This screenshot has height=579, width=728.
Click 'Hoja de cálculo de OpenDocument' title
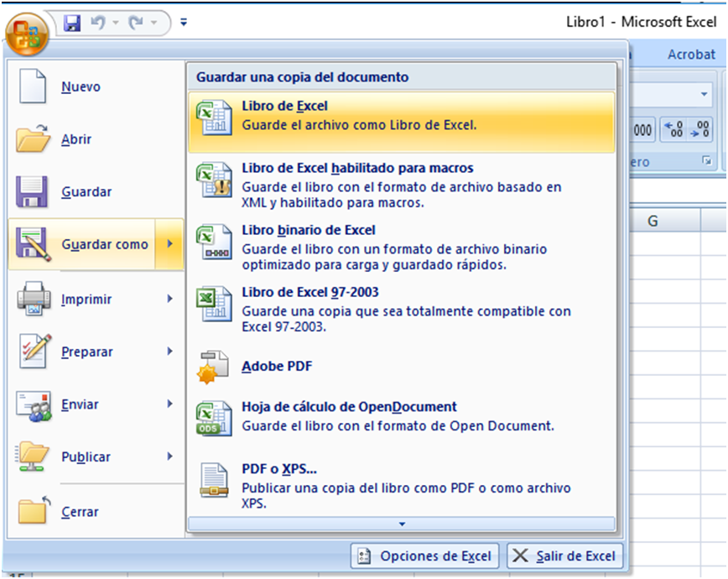349,407
